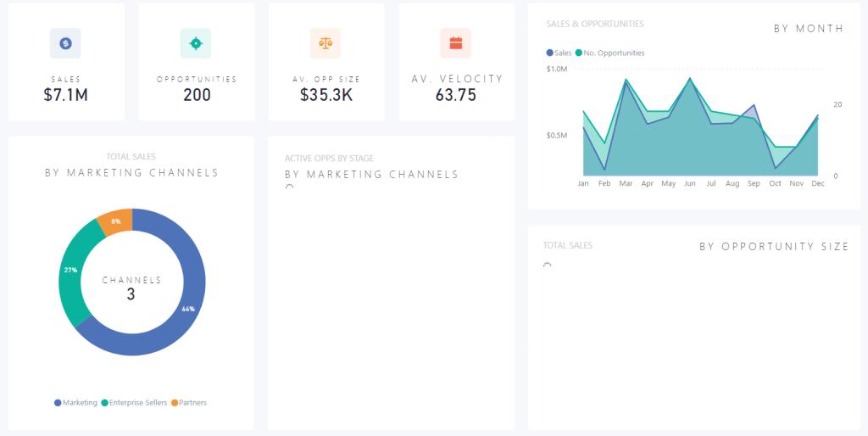Click the Opportunities target icon
868x436 pixels.
point(196,42)
